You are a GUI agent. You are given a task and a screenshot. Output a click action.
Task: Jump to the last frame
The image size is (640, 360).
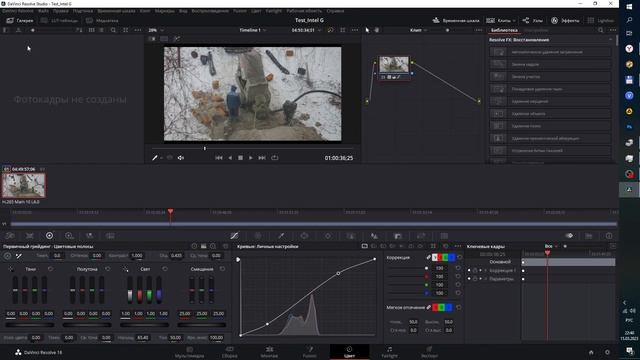click(262, 158)
